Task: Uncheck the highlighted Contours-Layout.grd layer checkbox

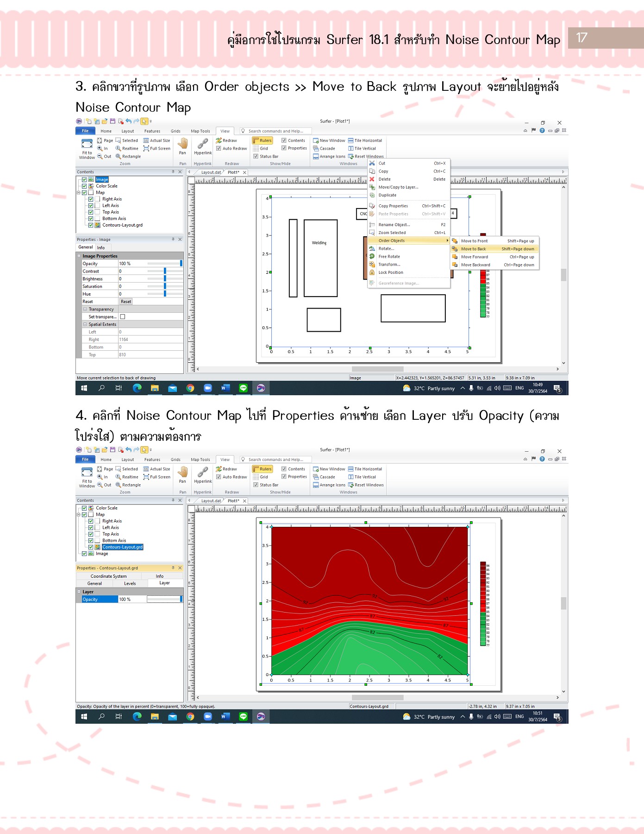Action: pos(91,547)
